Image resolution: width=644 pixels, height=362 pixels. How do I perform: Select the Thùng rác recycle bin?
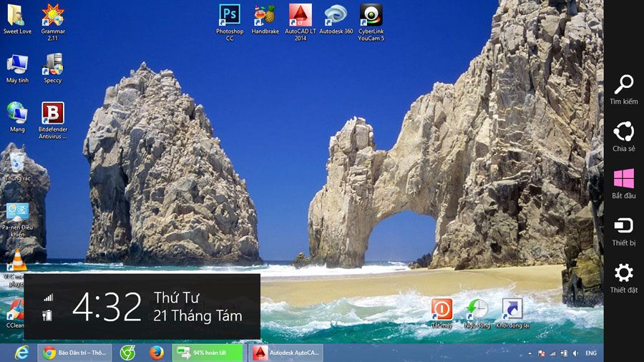(x=17, y=162)
